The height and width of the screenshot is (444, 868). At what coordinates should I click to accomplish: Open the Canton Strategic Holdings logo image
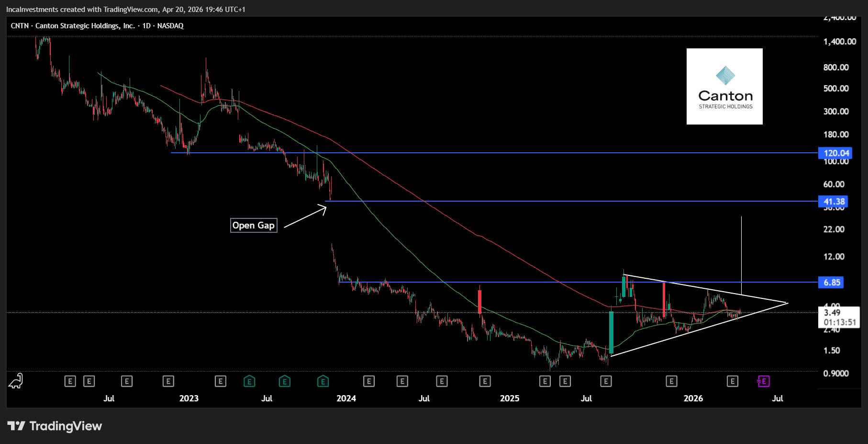724,86
